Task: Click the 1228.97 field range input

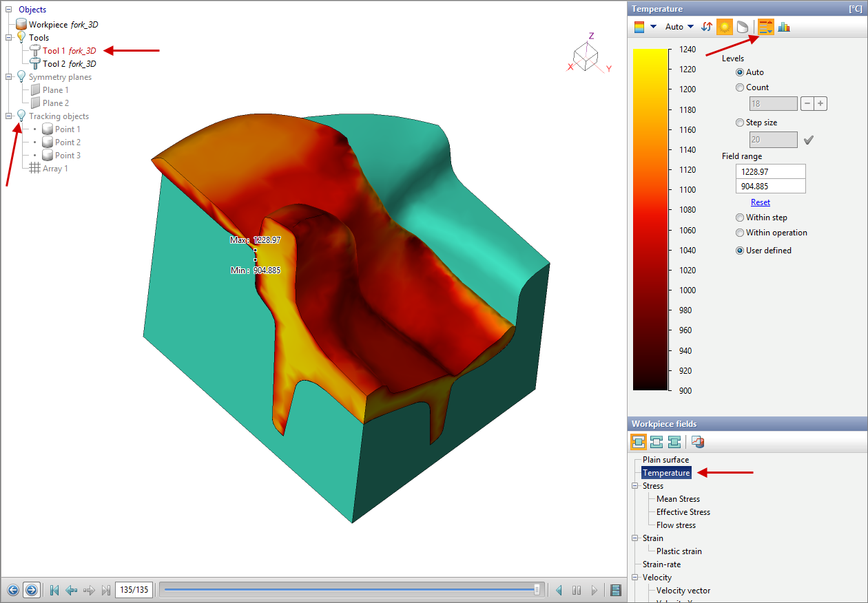Action: (x=770, y=171)
